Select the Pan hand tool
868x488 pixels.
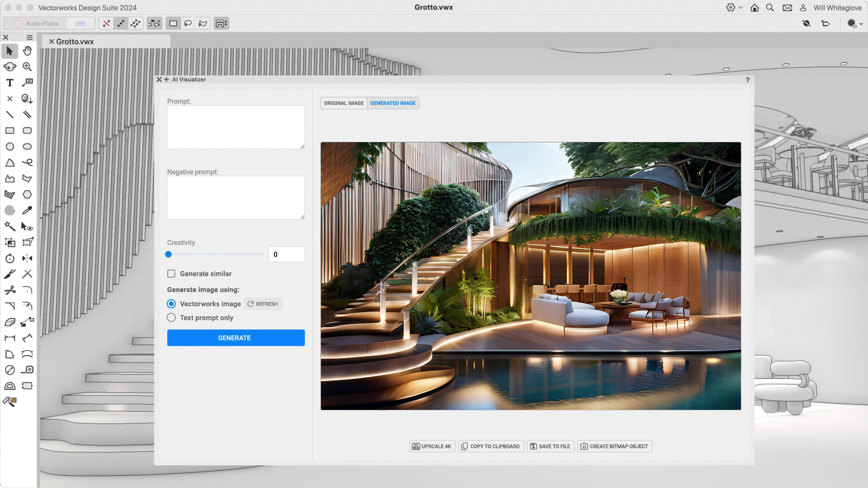(27, 51)
